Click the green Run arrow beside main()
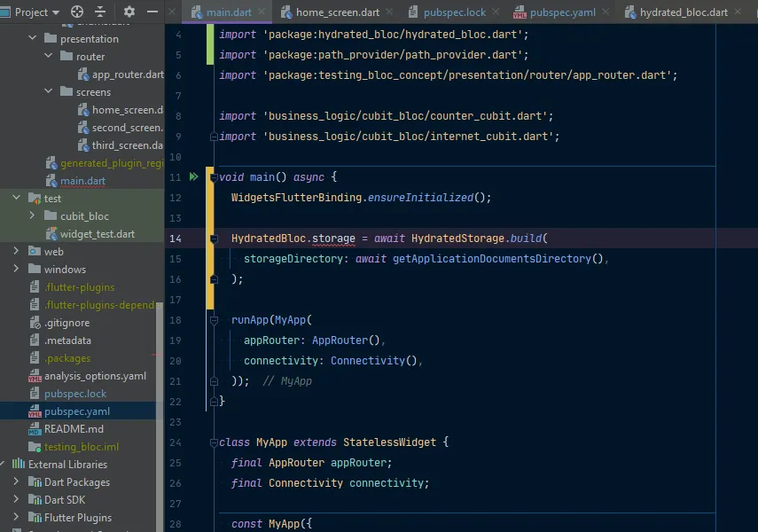Viewport: 758px width, 532px height. 193,177
